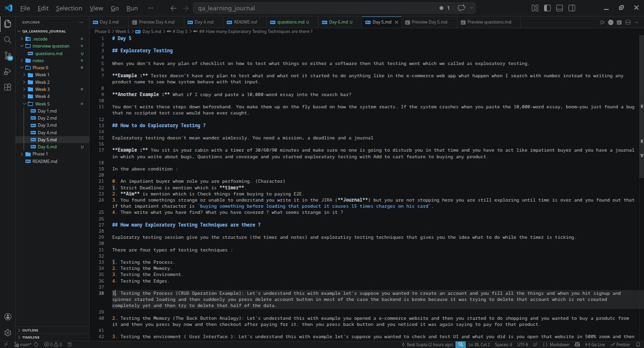Viewport: 644px width, 348px height.
Task: Open the Search view in activity bar
Action: coord(8,40)
